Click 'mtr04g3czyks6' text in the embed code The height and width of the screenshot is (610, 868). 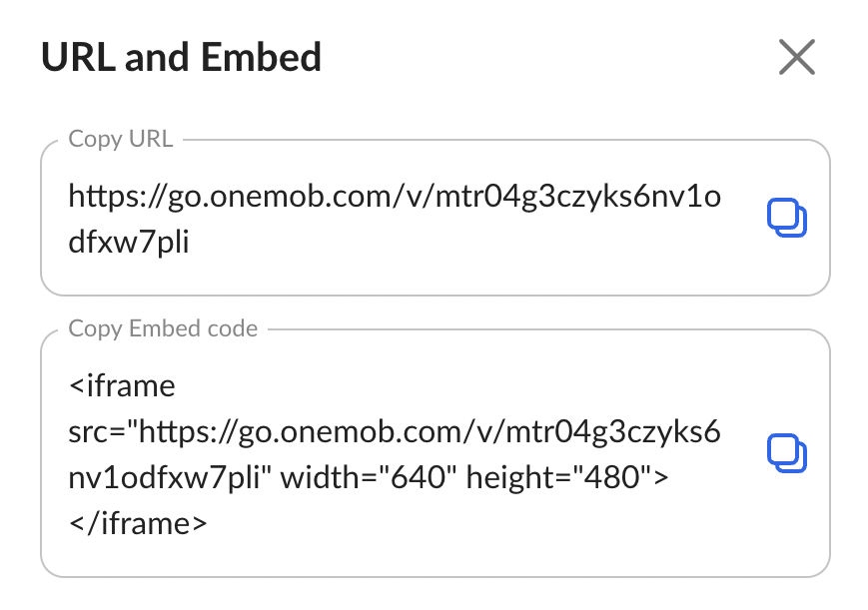point(613,432)
